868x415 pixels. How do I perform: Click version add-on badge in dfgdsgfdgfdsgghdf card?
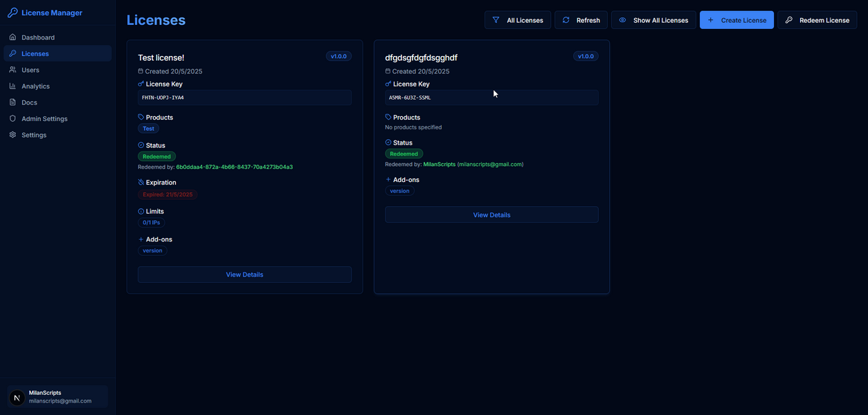click(x=399, y=191)
